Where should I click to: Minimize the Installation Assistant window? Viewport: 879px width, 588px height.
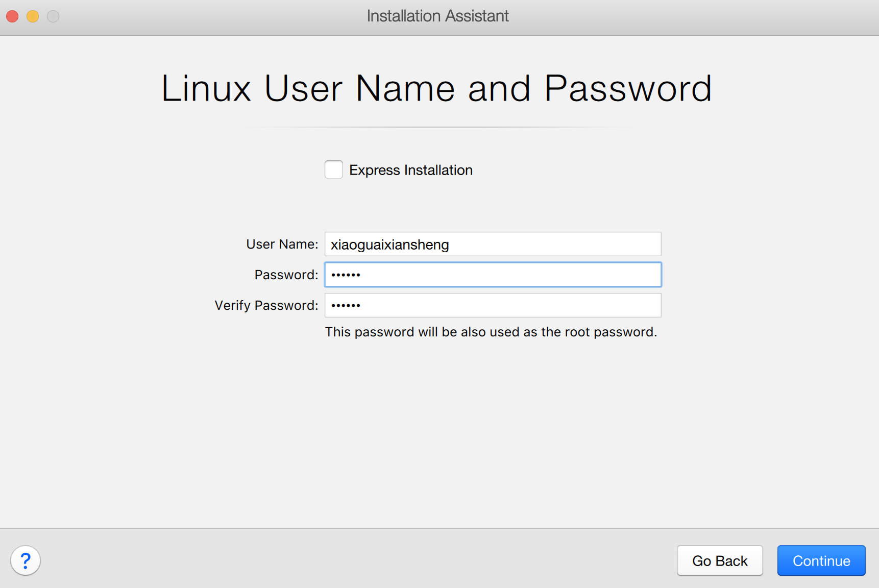tap(33, 16)
